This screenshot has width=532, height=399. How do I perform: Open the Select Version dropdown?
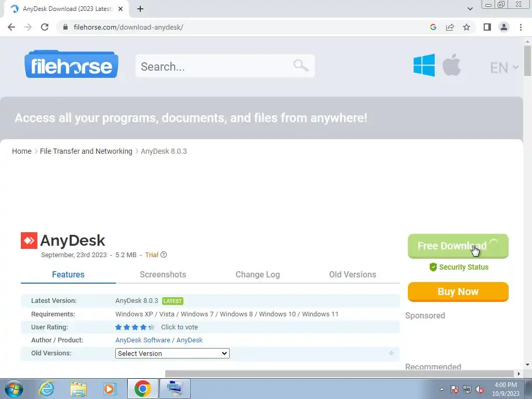click(172, 353)
